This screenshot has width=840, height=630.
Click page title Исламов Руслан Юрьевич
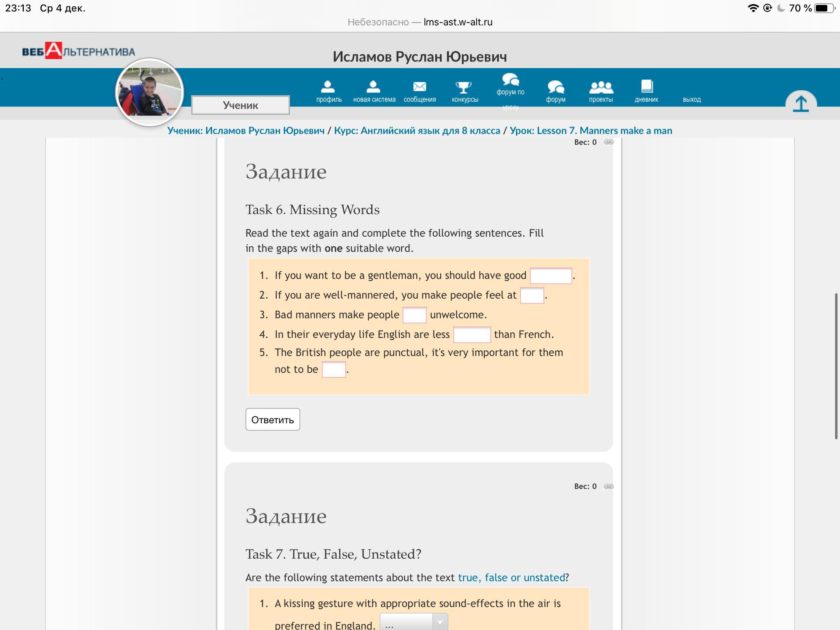[x=420, y=57]
